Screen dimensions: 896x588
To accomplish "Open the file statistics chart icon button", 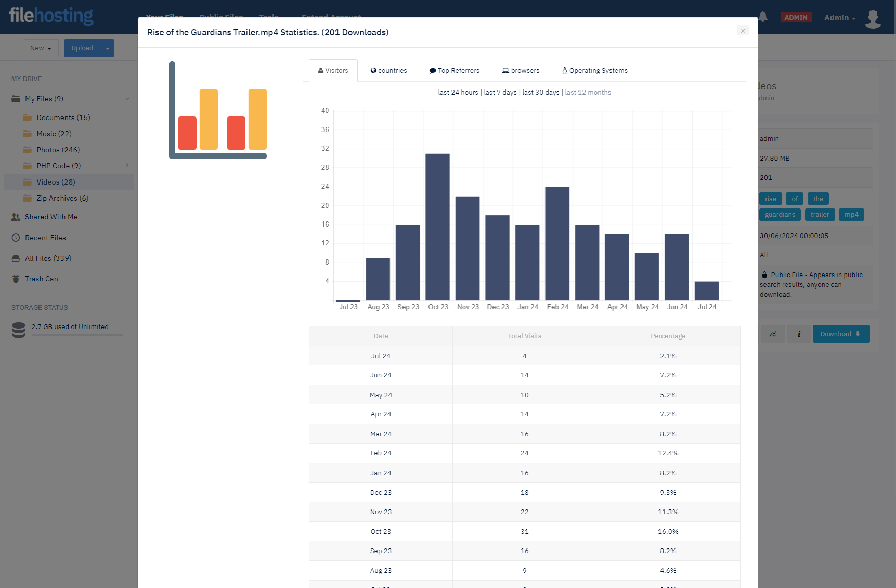I will (773, 334).
